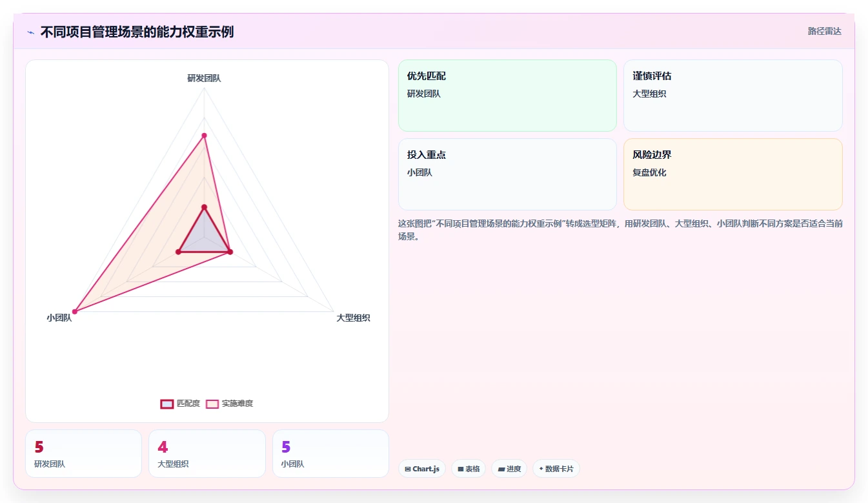Screen dimensions: 868x503
Task: Click the 匹配度 data point toward 小团队 axis
Action: tap(178, 252)
